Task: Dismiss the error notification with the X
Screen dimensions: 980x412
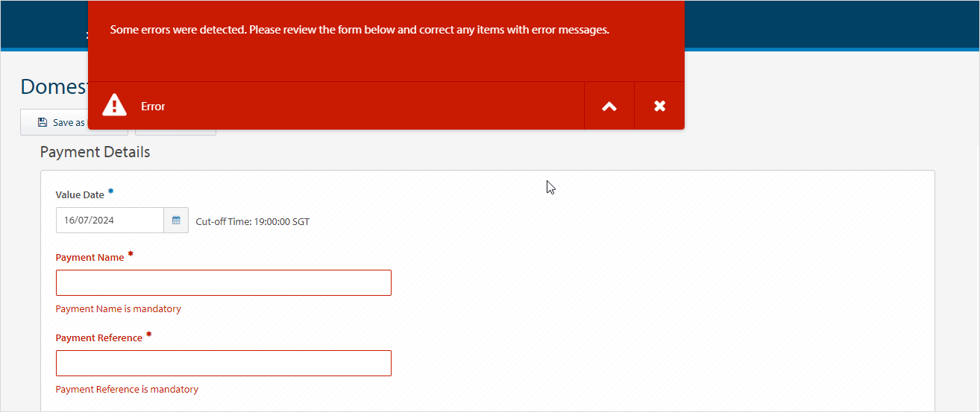Action: [x=659, y=106]
